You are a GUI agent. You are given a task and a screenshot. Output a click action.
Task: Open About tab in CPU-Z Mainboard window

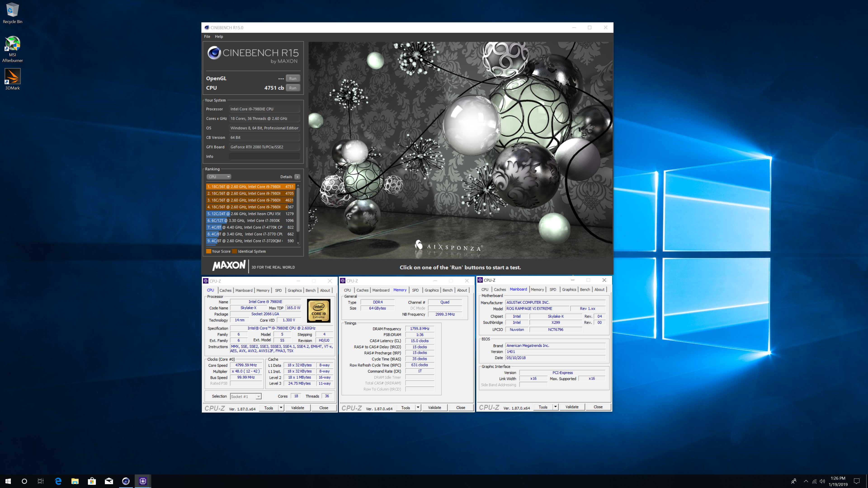(x=599, y=289)
